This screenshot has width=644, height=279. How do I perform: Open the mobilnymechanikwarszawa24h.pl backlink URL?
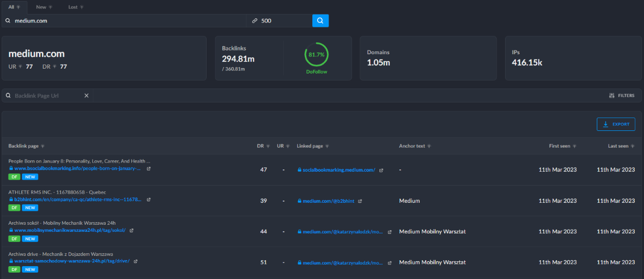(70, 230)
